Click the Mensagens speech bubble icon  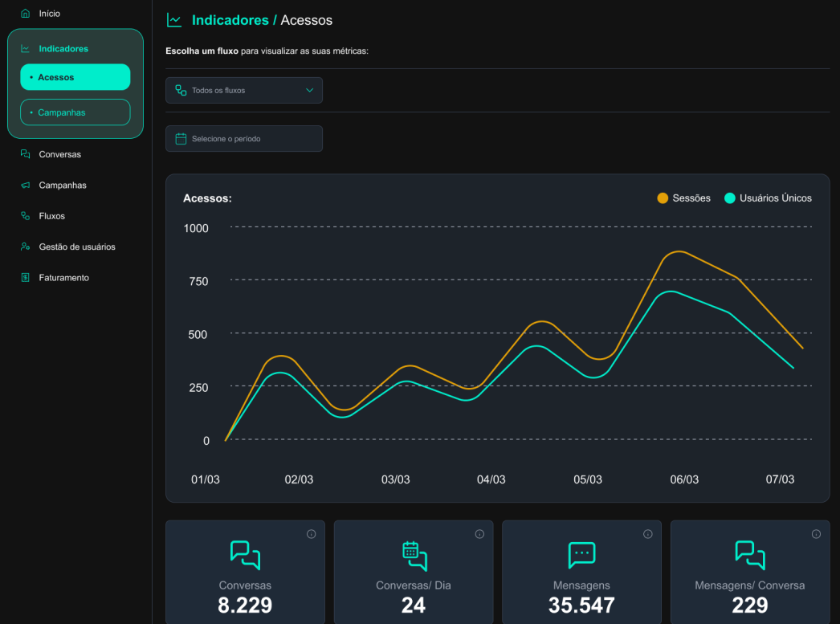click(581, 554)
